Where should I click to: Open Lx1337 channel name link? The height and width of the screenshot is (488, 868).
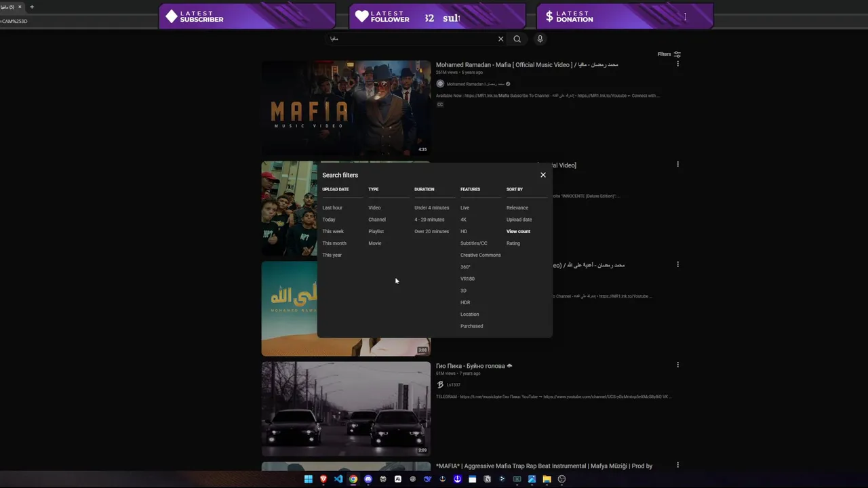coord(453,384)
